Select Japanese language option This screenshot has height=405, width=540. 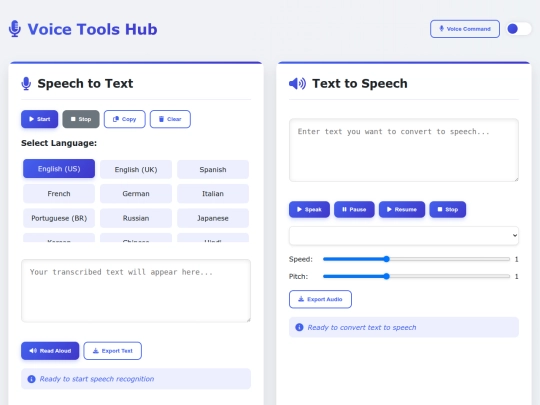tap(213, 218)
